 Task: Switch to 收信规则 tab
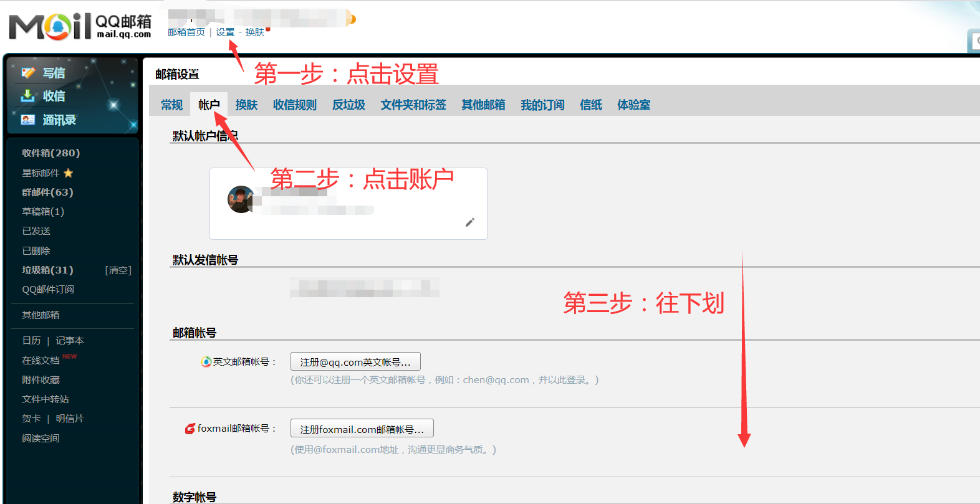[x=295, y=105]
